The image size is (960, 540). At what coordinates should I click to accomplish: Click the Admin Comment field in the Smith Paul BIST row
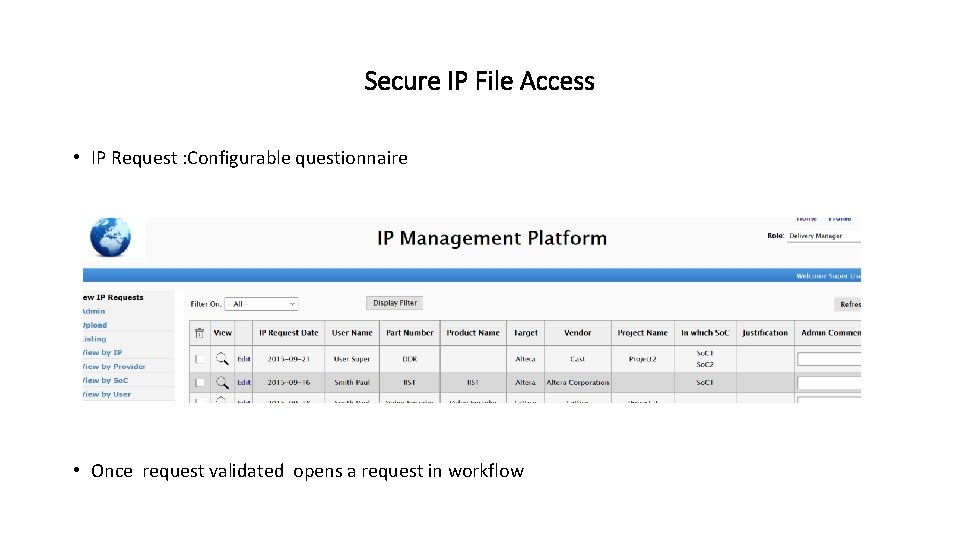click(829, 383)
